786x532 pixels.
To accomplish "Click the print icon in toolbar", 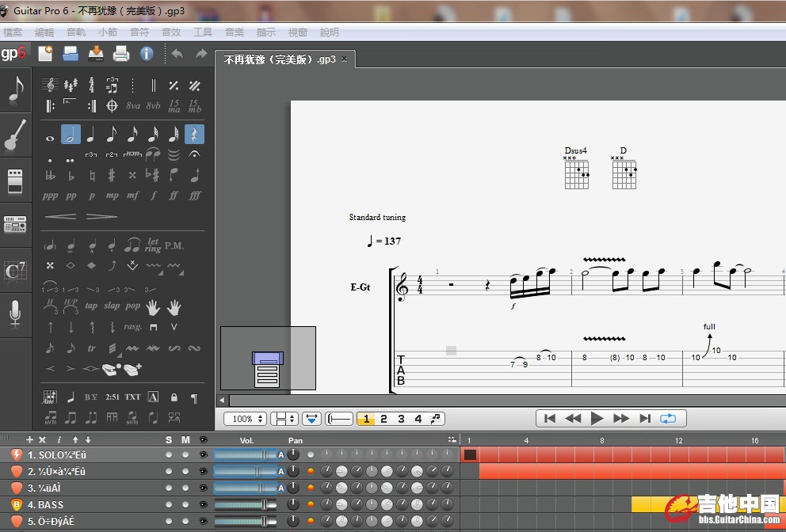I will tap(121, 54).
